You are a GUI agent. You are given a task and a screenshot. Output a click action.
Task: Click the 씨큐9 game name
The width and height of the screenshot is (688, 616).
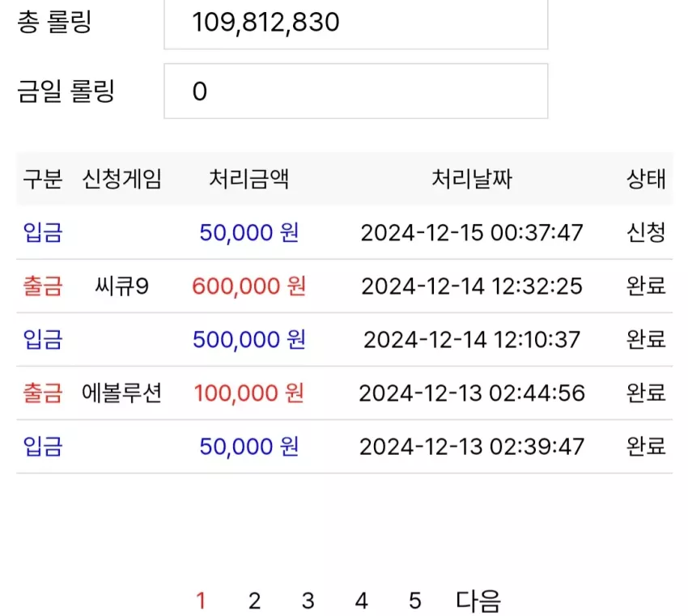pyautogui.click(x=122, y=287)
